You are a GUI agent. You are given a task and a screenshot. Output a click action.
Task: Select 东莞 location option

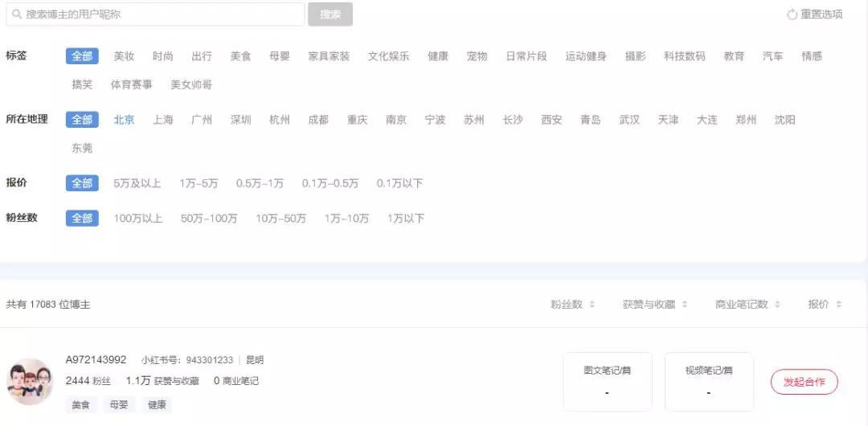click(82, 148)
